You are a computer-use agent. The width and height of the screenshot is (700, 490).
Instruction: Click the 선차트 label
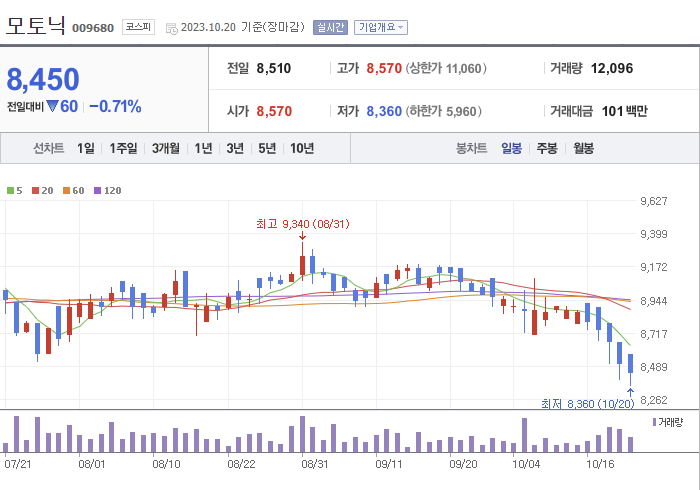click(x=49, y=148)
